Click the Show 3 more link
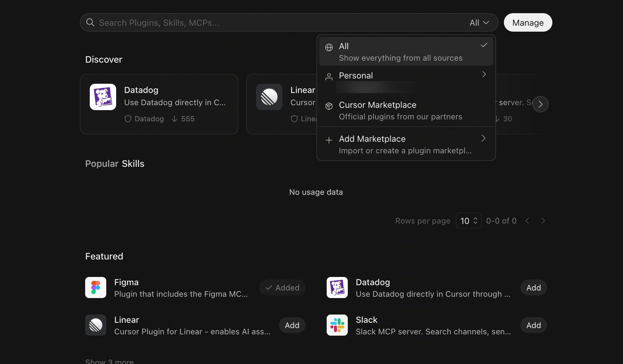The height and width of the screenshot is (364, 623). [x=110, y=361]
